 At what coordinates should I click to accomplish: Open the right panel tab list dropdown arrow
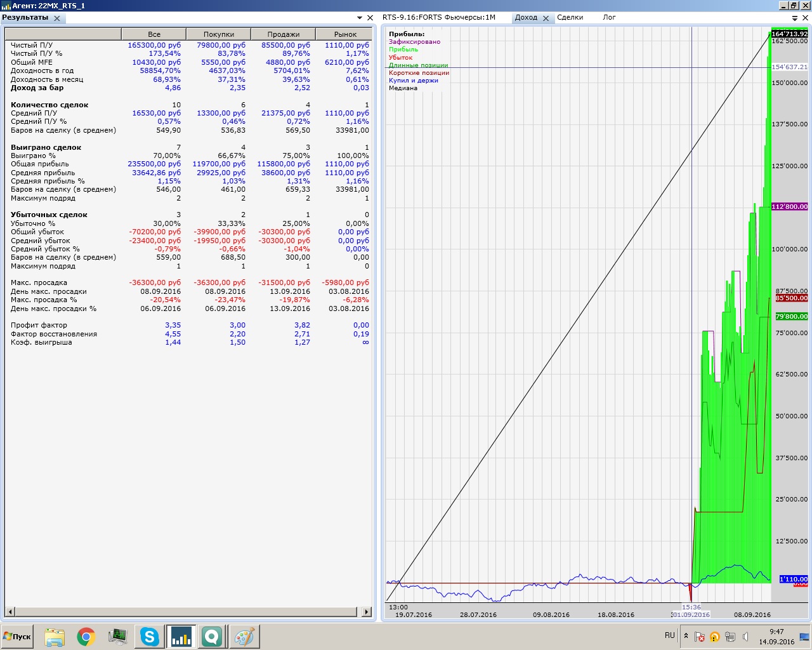click(795, 18)
